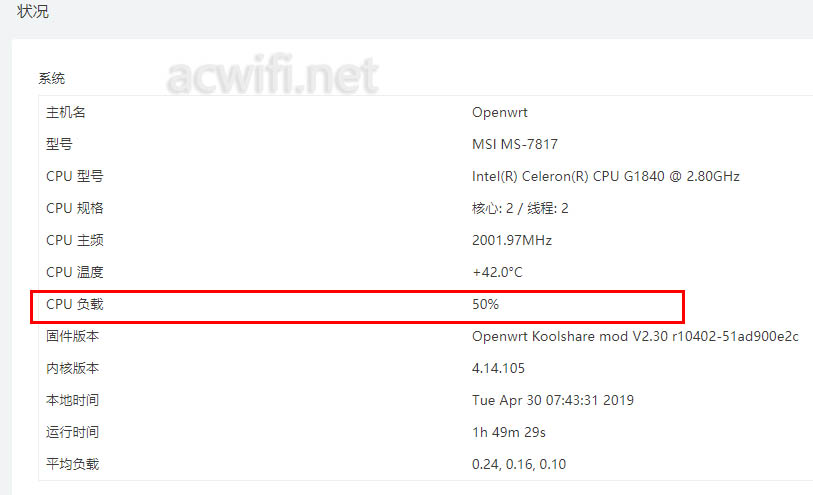Image resolution: width=813 pixels, height=495 pixels.
Task: Select the MSI MS-7817 model value
Action: 514,144
